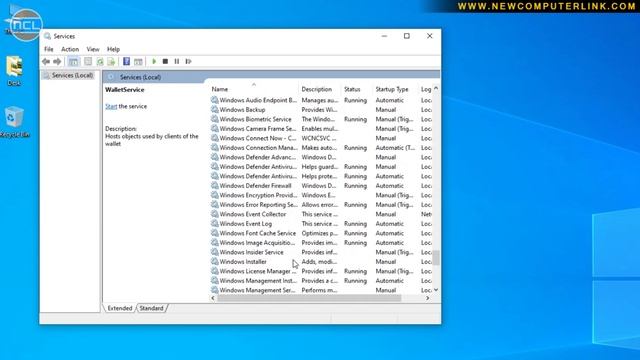Go back with the toolbar Back arrow
This screenshot has height=360, width=640.
[x=46, y=62]
